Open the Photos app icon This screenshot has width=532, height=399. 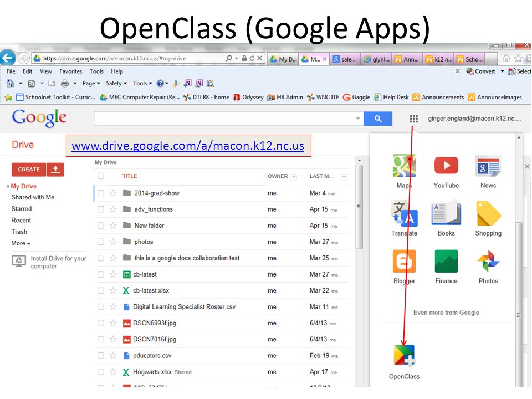coord(488,261)
